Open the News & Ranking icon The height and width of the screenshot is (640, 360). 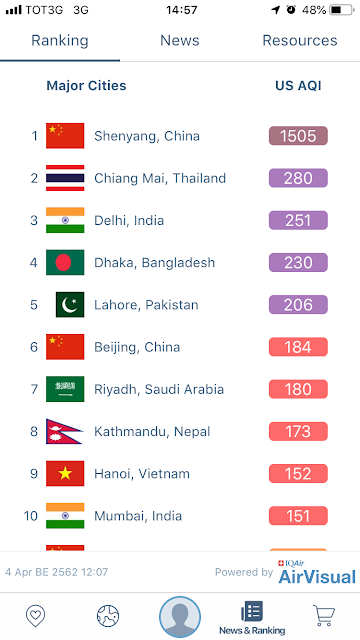[x=252, y=618]
